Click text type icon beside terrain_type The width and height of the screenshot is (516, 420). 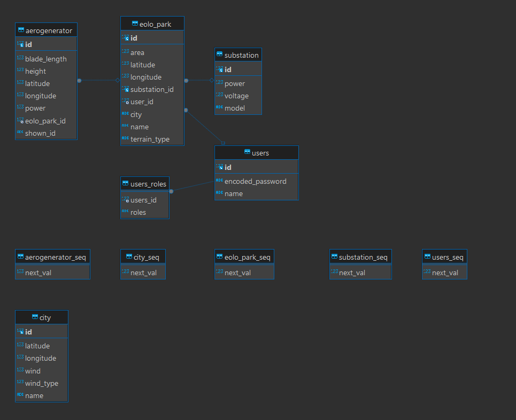tap(125, 138)
